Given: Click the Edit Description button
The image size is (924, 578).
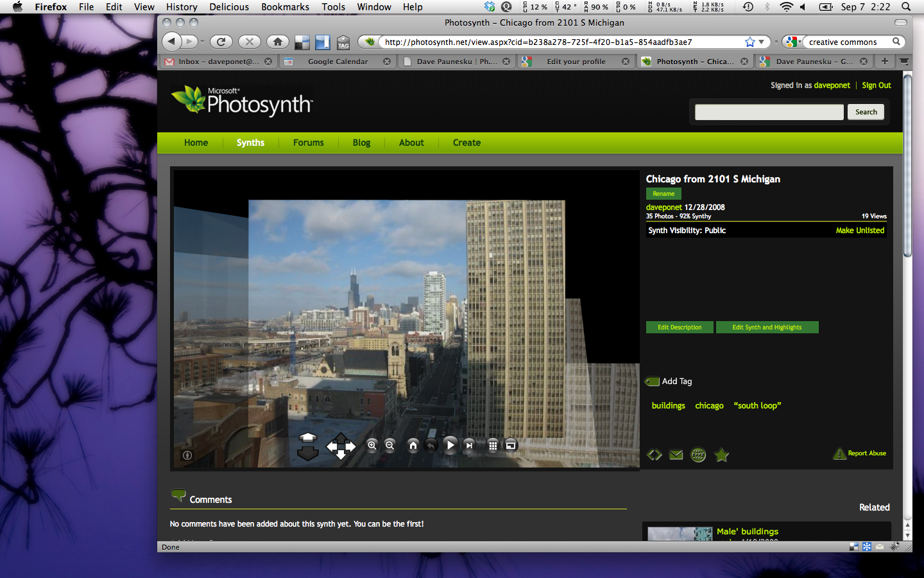Looking at the screenshot, I should point(680,328).
